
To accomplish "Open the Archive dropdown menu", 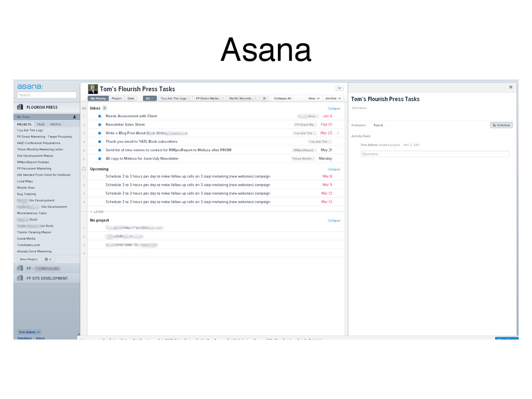I will tap(333, 98).
